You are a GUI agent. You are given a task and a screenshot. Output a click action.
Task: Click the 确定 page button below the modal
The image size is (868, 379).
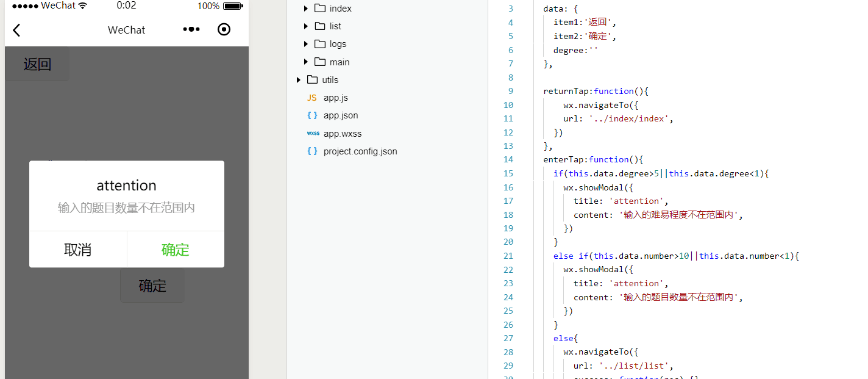152,286
